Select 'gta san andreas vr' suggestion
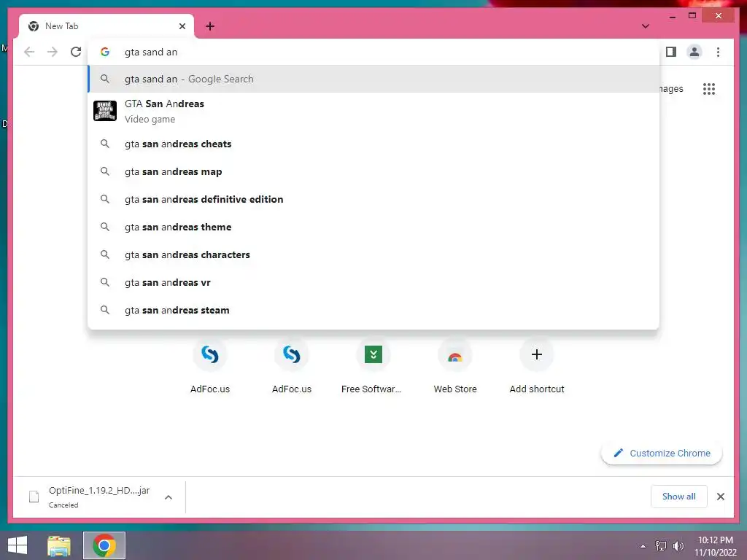Screen dimensions: 747x560 point(373,282)
